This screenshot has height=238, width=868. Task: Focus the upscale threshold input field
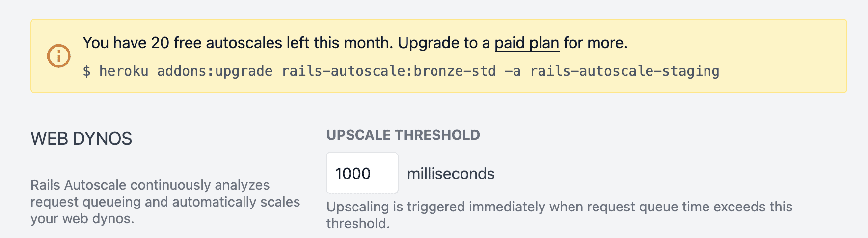tap(362, 173)
